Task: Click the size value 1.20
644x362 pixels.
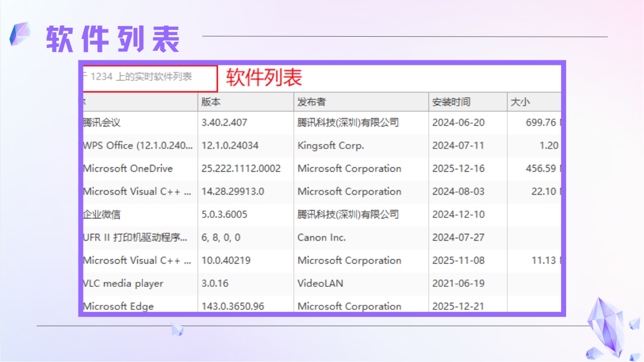Action: 549,145
